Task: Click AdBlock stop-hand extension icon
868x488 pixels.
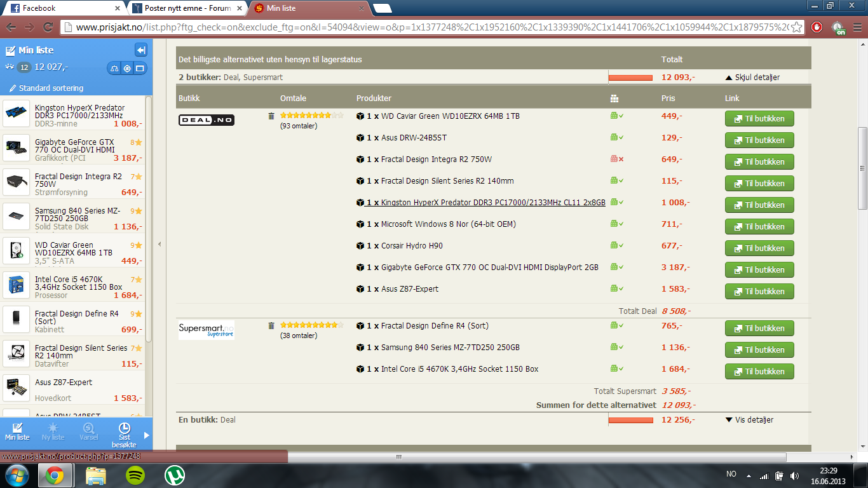Action: click(x=817, y=27)
